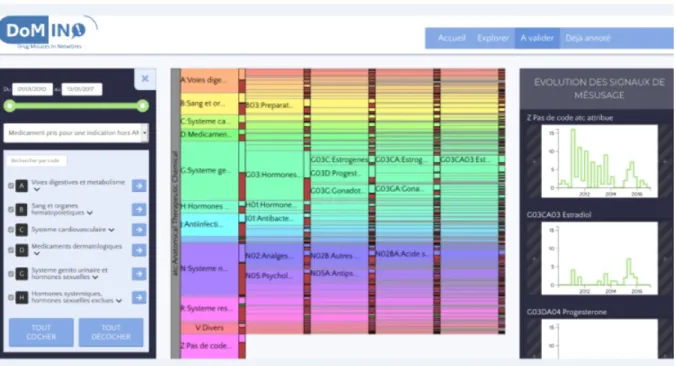The height and width of the screenshot is (366, 676).
Task: Toggle checkbox for Sang et organes hematopoietiques
Action: coord(11,210)
